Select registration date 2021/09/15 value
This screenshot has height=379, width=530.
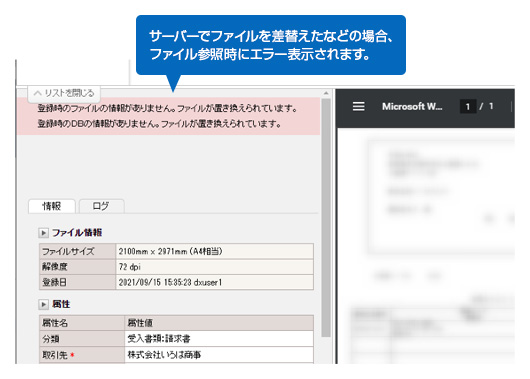(x=215, y=282)
